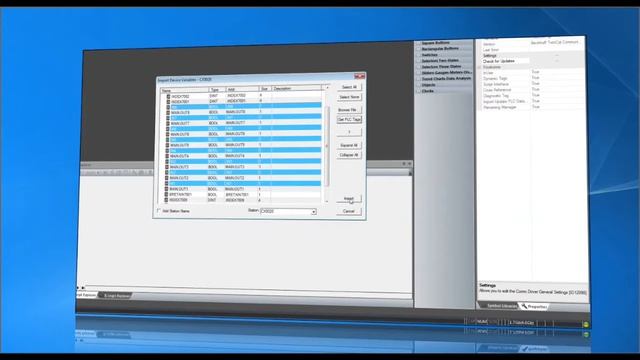Click the variable icon beside MAIN.OUT1
Image resolution: width=640 pixels, height=360 pixels.
coord(167,189)
